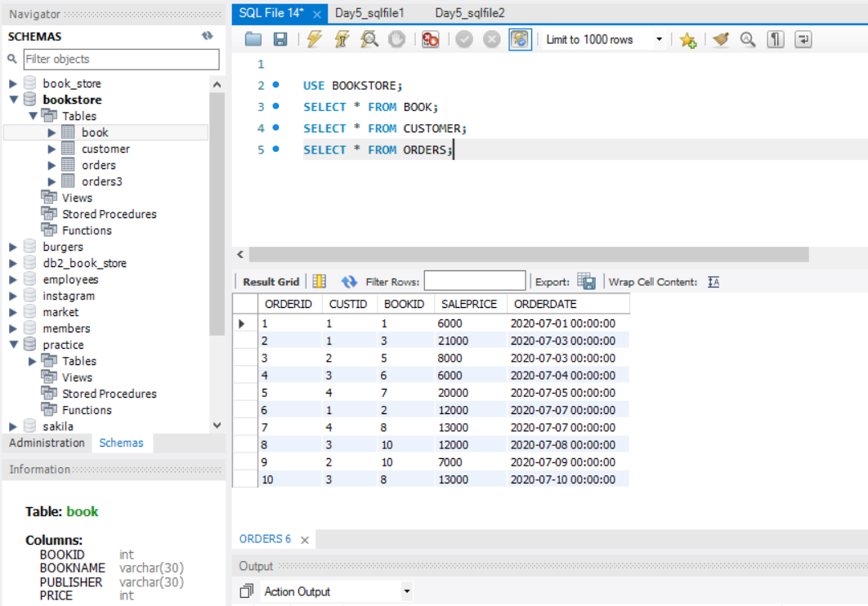Expand the Tables node under practice

pyautogui.click(x=32, y=361)
